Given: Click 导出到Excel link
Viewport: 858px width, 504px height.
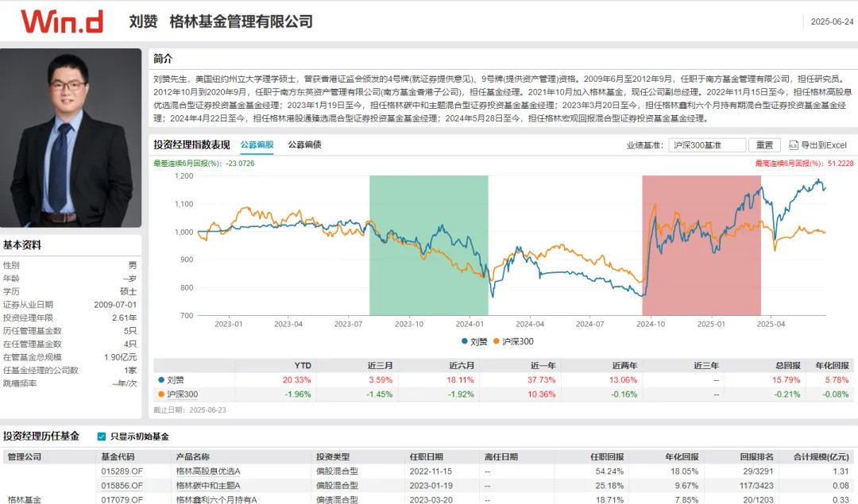Looking at the screenshot, I should [824, 145].
